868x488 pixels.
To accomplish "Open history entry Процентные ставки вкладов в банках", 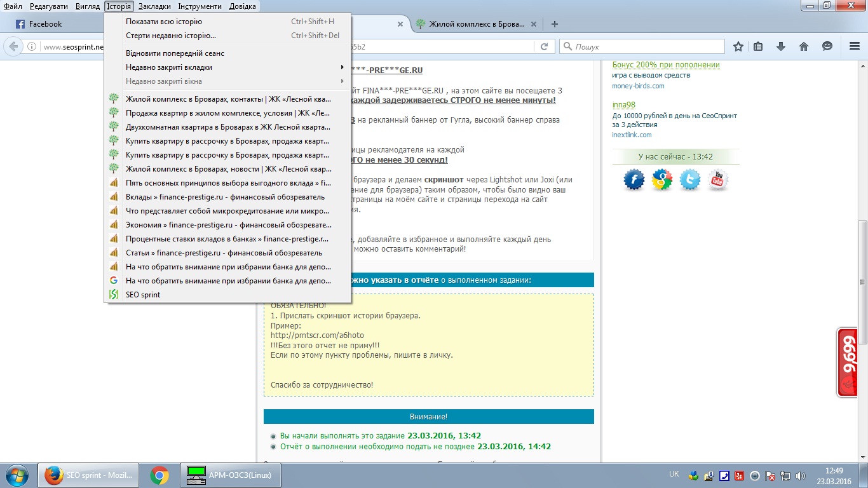I will coord(228,239).
